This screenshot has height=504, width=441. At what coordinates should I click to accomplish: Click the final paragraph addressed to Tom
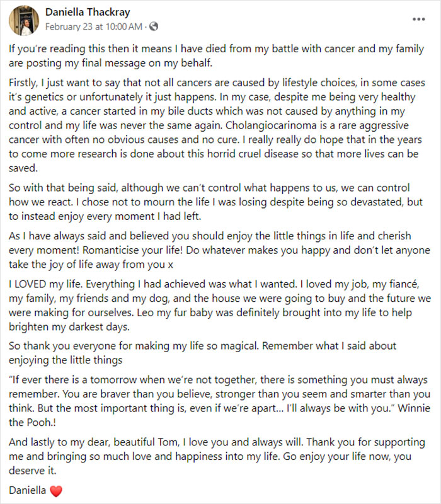tap(220, 455)
